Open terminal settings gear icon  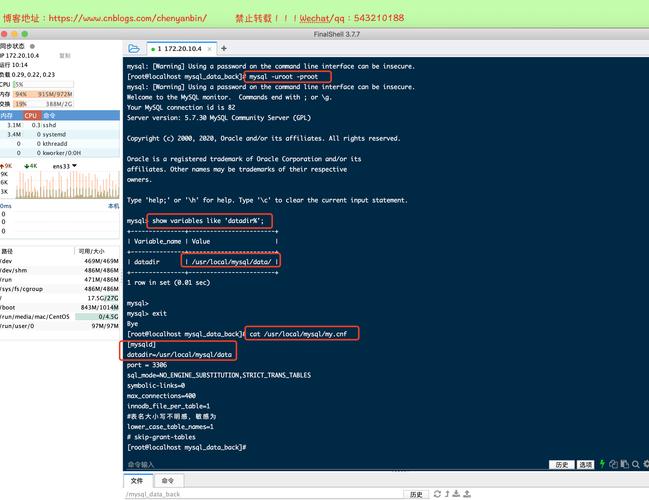(646, 464)
